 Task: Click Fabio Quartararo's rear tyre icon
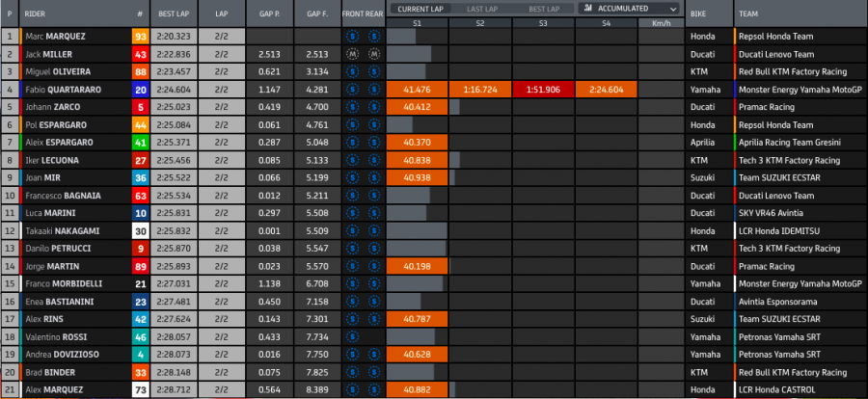[x=373, y=90]
